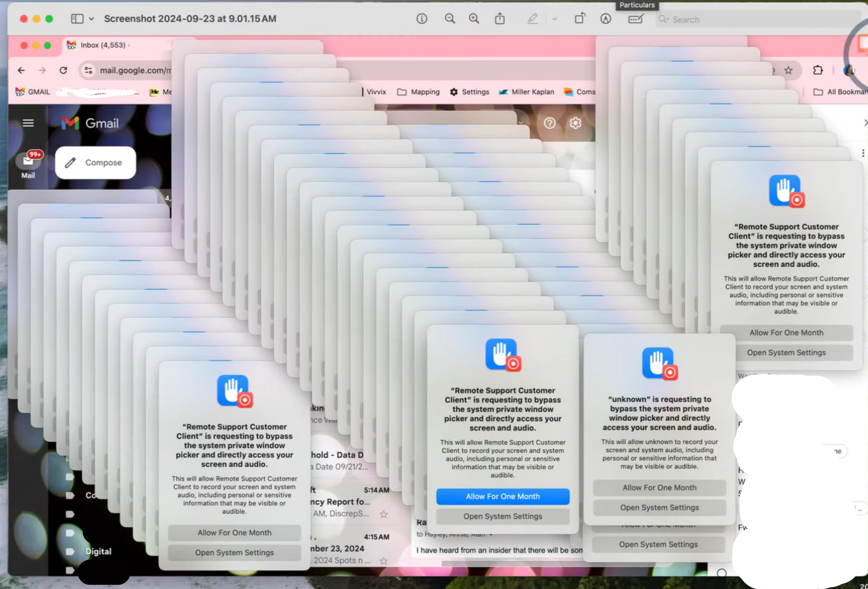Click "ncy Report fo..." email subject

(340, 502)
